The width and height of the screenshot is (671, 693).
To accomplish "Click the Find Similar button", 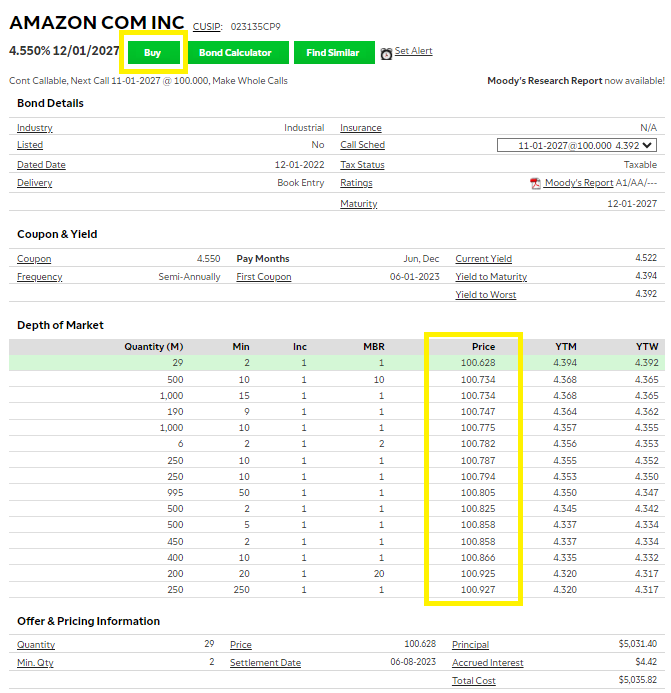I will (x=334, y=53).
